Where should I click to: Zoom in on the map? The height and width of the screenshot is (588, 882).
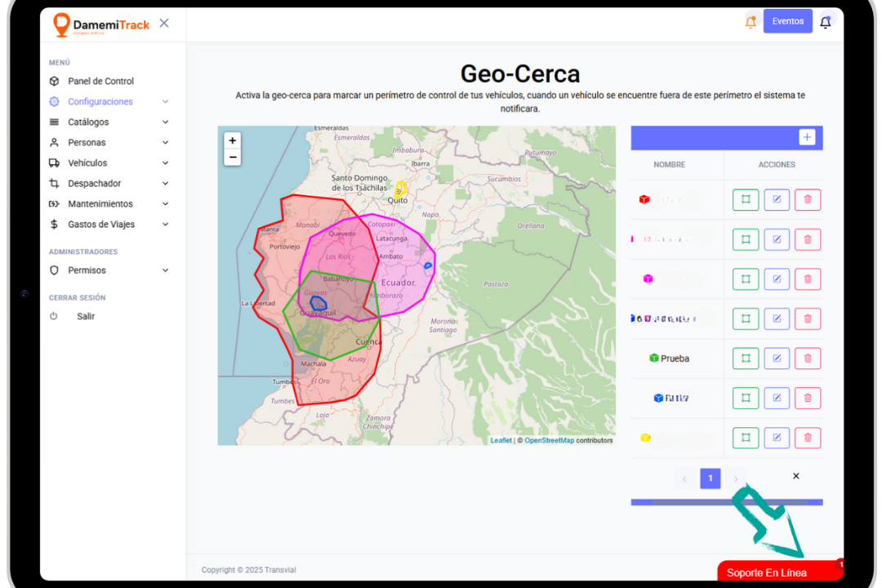[x=233, y=140]
